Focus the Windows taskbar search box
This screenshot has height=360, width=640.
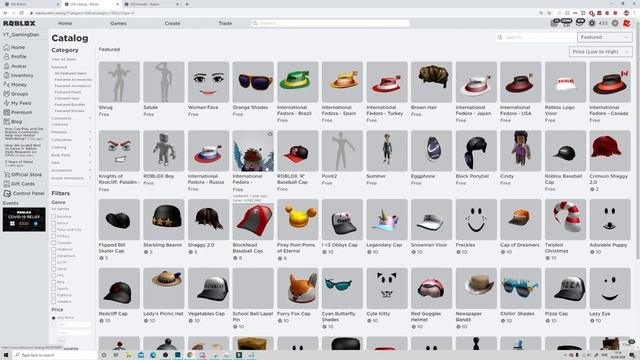(x=55, y=355)
